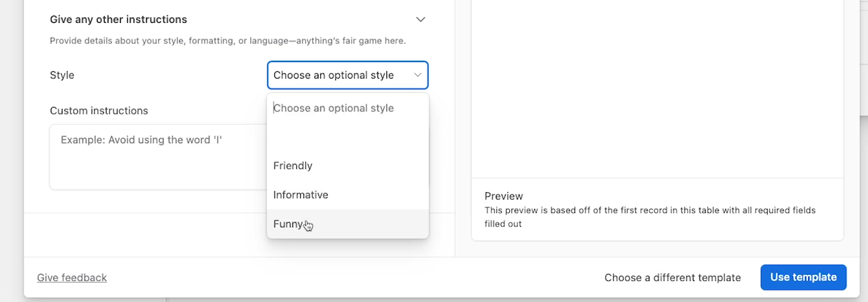Focus the Custom instructions text area
868x302 pixels.
156,157
